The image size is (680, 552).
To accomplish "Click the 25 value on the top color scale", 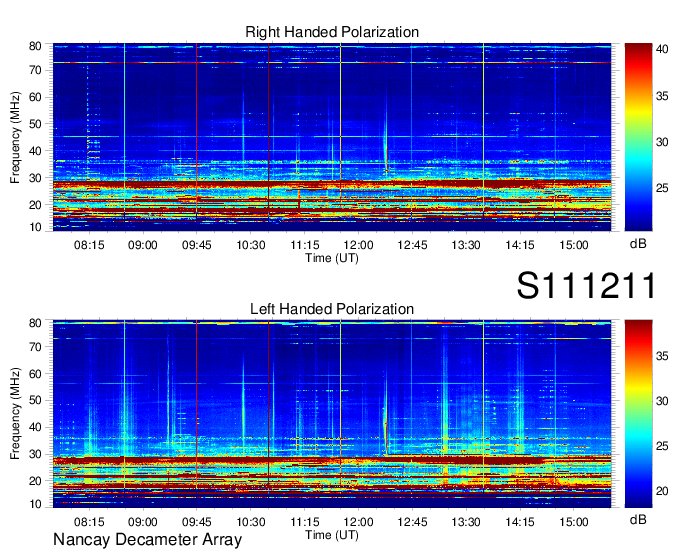I will pyautogui.click(x=662, y=188).
